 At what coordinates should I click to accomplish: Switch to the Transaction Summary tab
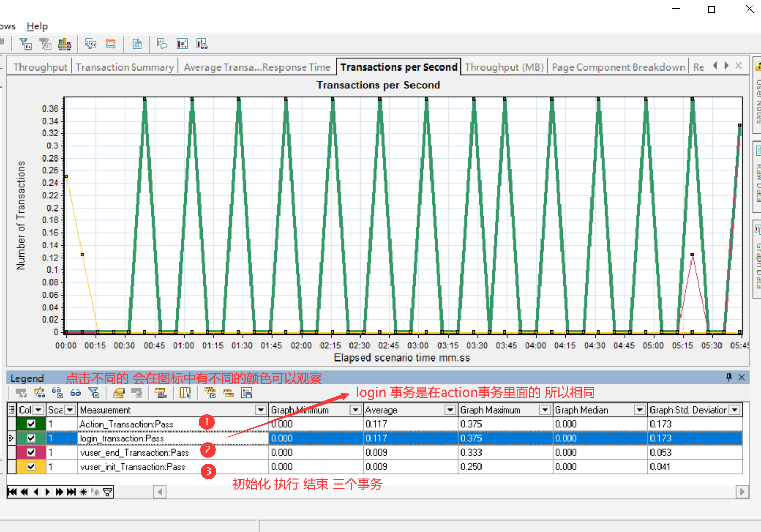pos(125,67)
